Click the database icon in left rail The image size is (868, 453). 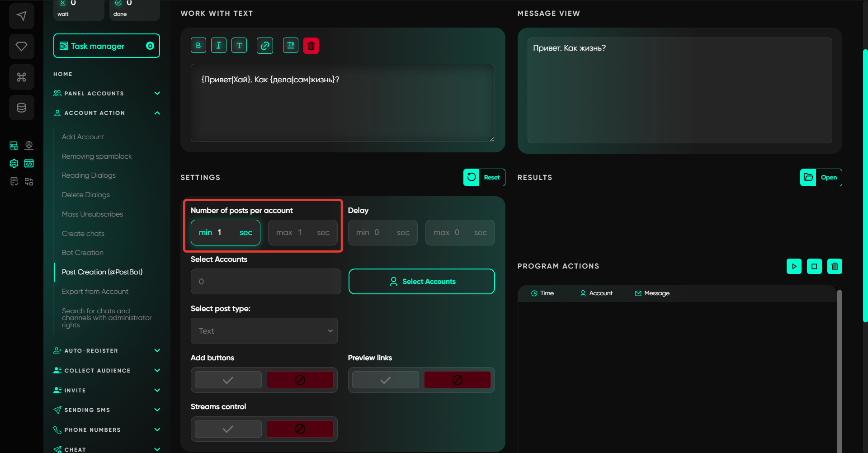pyautogui.click(x=21, y=108)
